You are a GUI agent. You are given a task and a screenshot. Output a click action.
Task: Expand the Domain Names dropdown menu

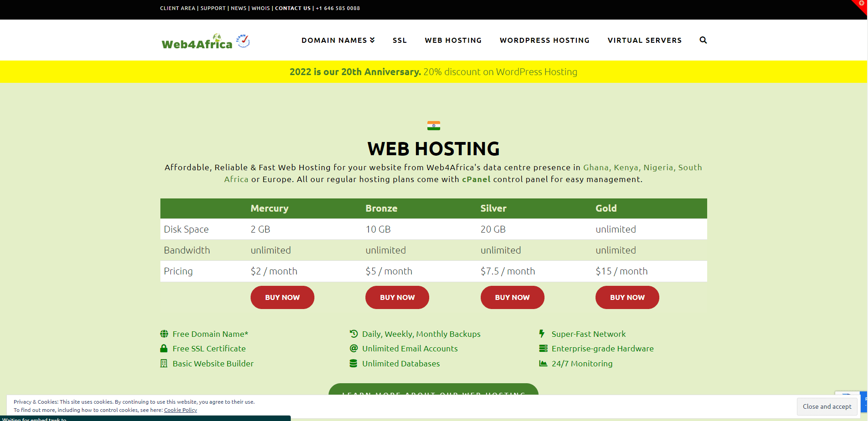pyautogui.click(x=338, y=40)
